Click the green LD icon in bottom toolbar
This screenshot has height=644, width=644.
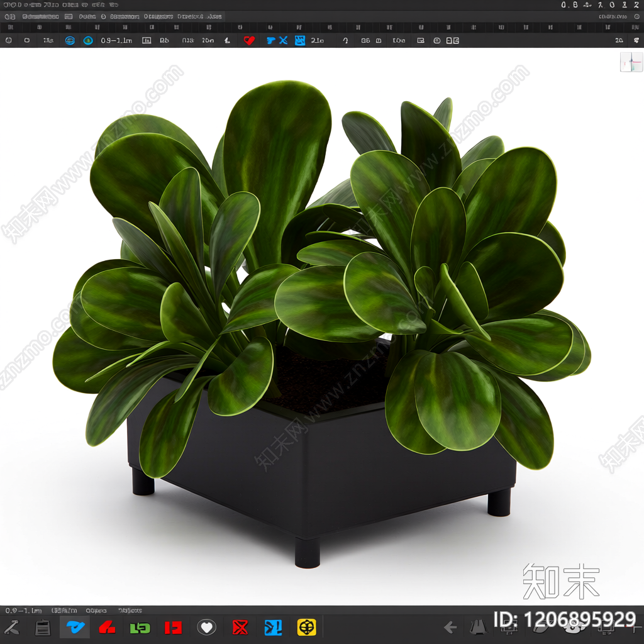140,627
